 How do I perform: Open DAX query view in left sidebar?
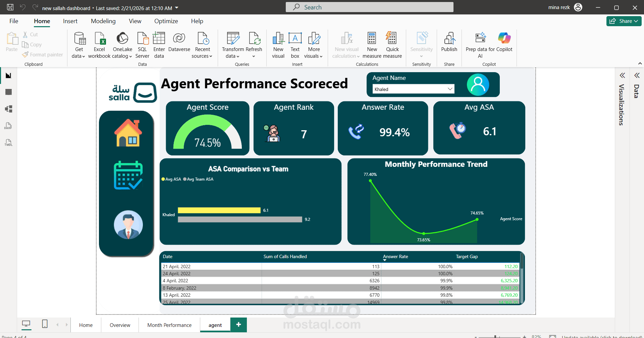click(9, 126)
